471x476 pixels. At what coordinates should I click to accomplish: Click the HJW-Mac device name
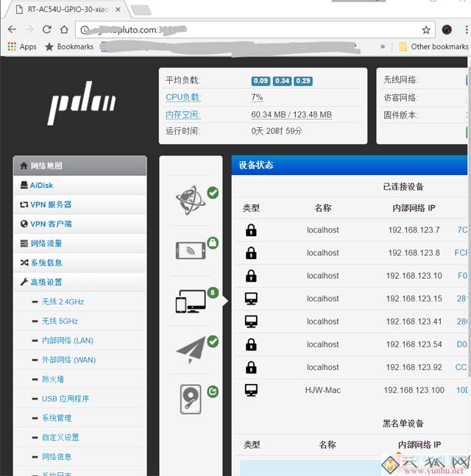tap(323, 390)
